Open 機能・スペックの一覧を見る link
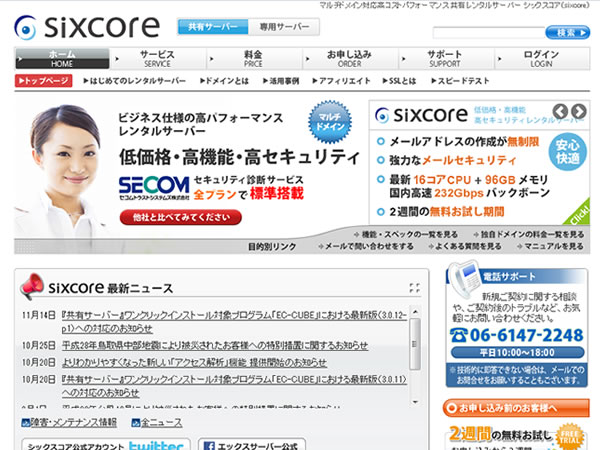The image size is (600, 450). click(405, 234)
